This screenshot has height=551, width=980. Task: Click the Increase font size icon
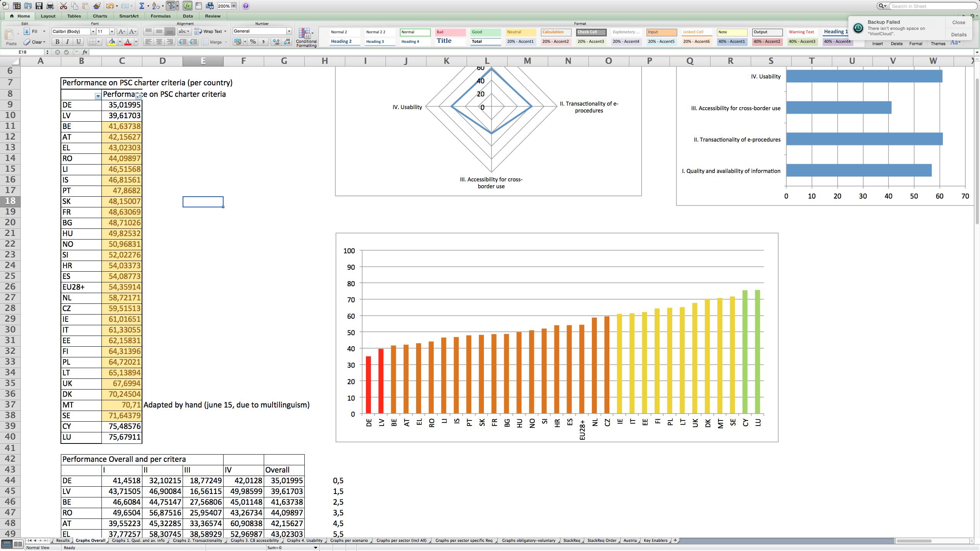coord(122,31)
